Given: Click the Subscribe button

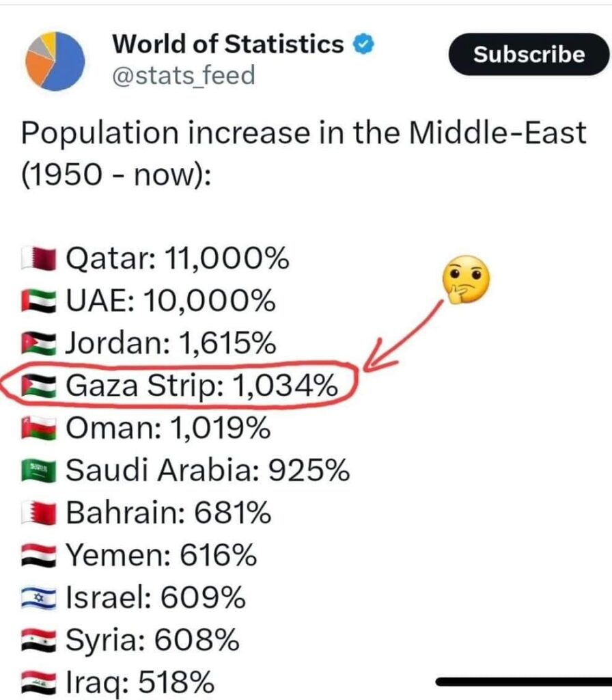Looking at the screenshot, I should click(529, 55).
